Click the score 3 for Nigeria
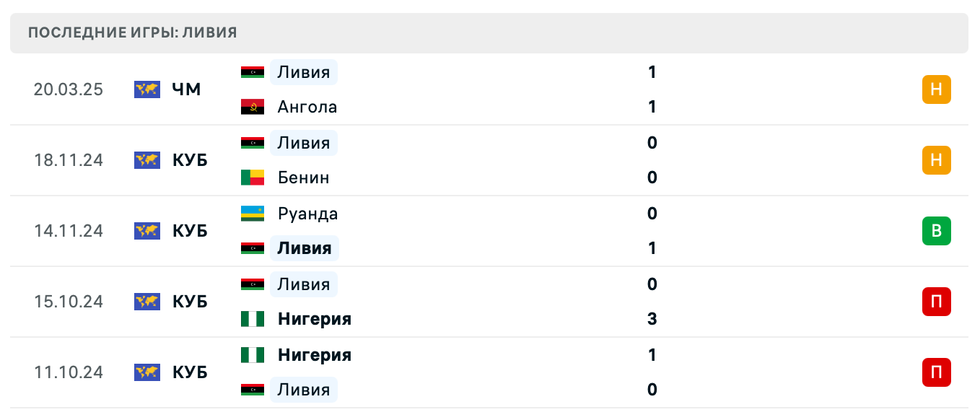980x420 pixels. tap(652, 319)
